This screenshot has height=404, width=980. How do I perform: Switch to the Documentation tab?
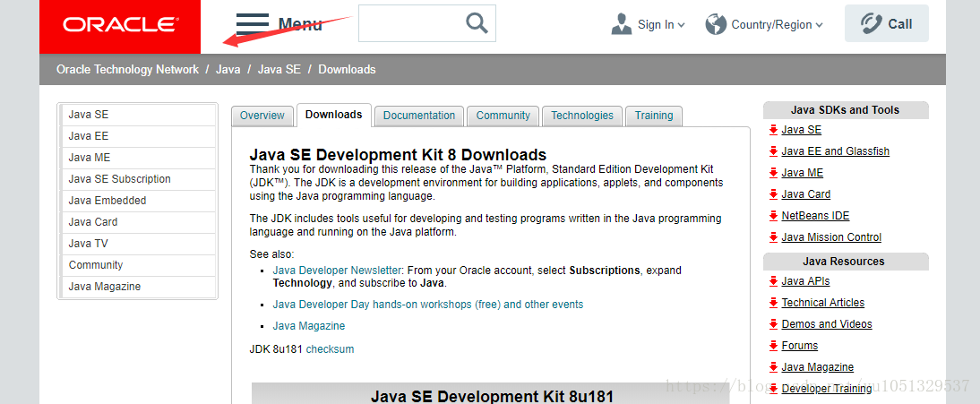point(419,116)
